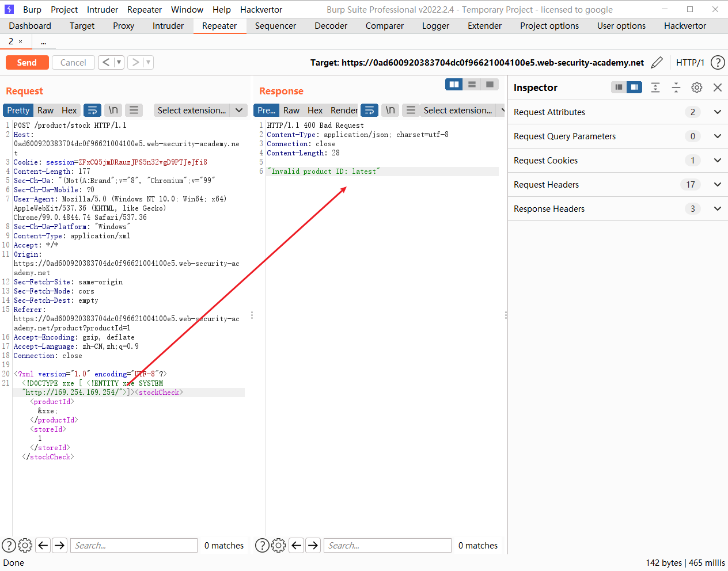The width and height of the screenshot is (728, 571).
Task: Select combined tabbed layout view
Action: tap(490, 85)
